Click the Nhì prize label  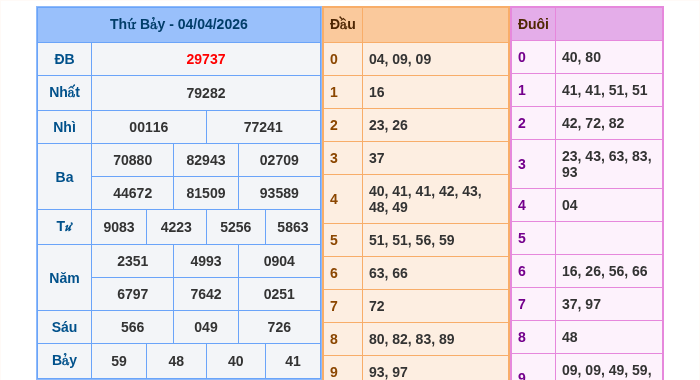(64, 127)
